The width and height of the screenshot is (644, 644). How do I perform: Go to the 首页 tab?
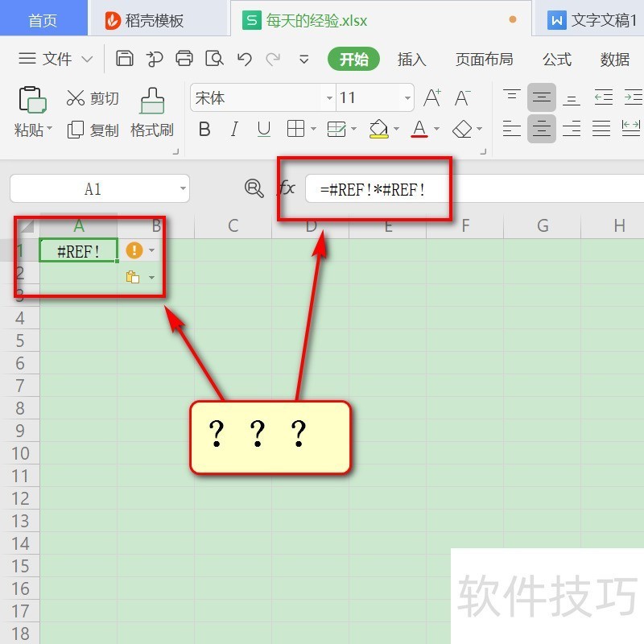tap(43, 19)
